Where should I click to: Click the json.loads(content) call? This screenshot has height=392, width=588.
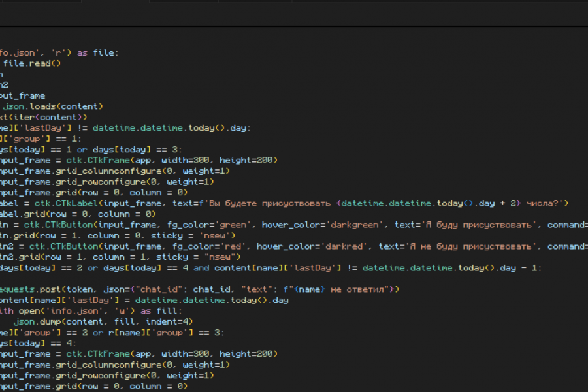pyautogui.click(x=53, y=106)
